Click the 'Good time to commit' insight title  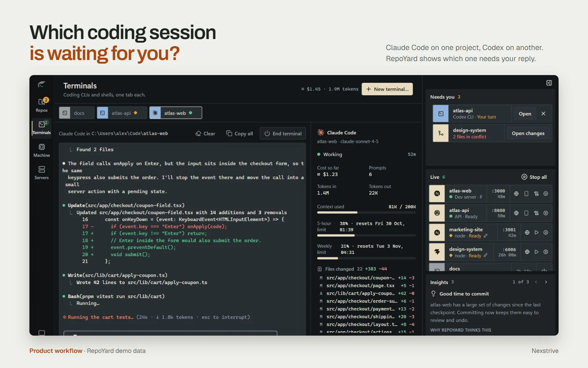point(464,294)
